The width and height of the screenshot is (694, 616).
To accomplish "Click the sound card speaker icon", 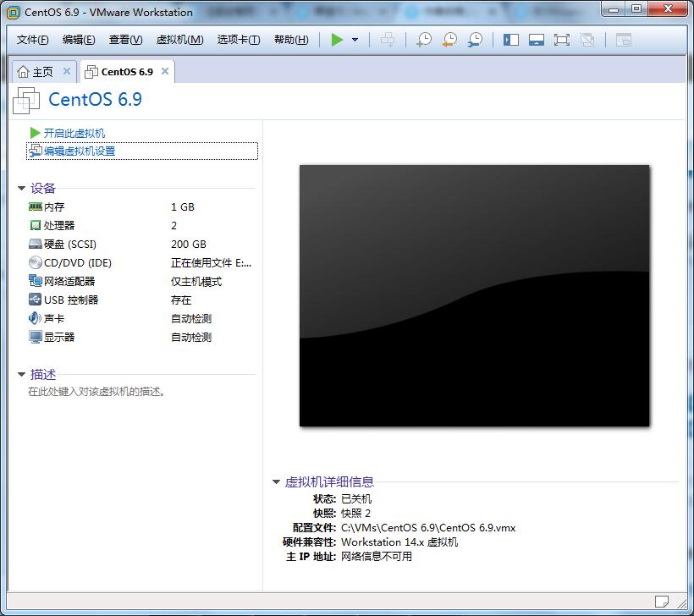I will coord(35,318).
